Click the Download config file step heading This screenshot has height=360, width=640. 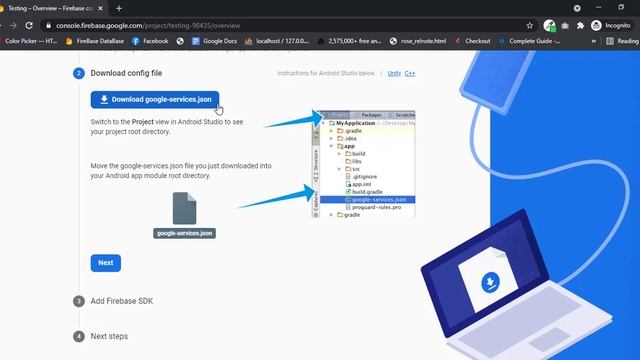tap(126, 73)
